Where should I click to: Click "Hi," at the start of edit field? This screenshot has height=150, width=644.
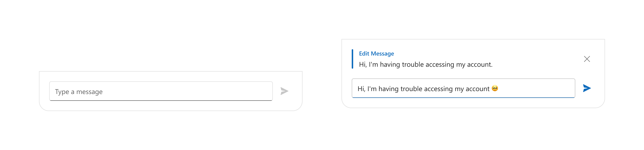(x=361, y=89)
